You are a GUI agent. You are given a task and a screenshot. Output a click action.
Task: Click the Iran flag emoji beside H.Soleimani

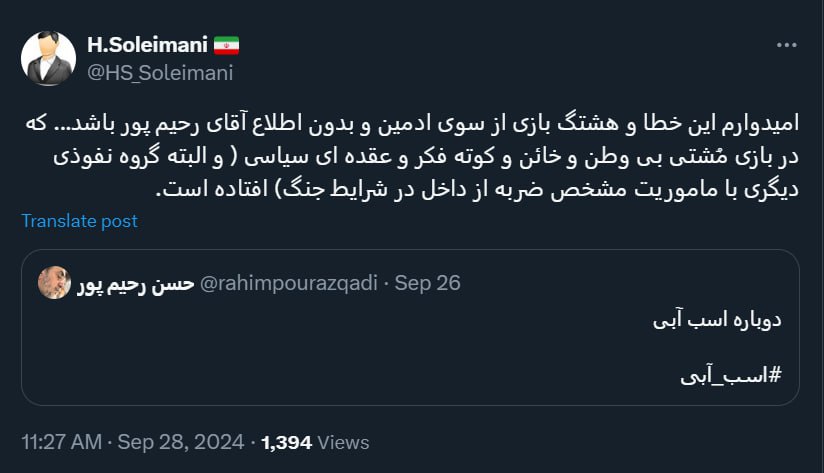pos(226,45)
